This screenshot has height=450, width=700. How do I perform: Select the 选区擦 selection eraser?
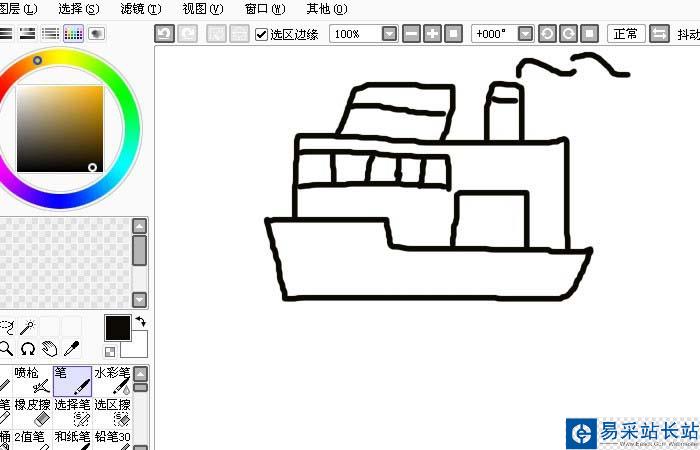112,412
